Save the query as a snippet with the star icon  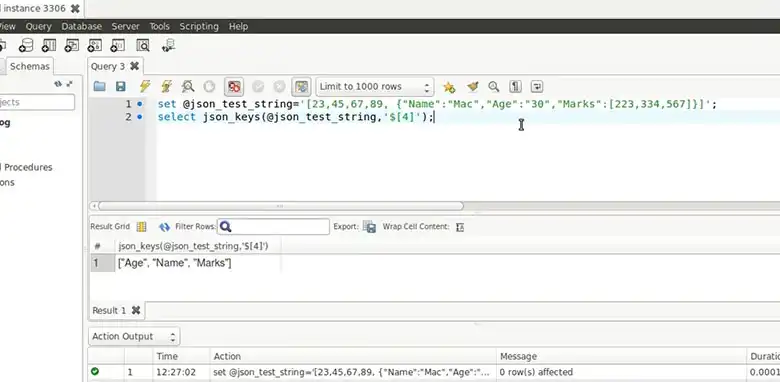coord(449,87)
